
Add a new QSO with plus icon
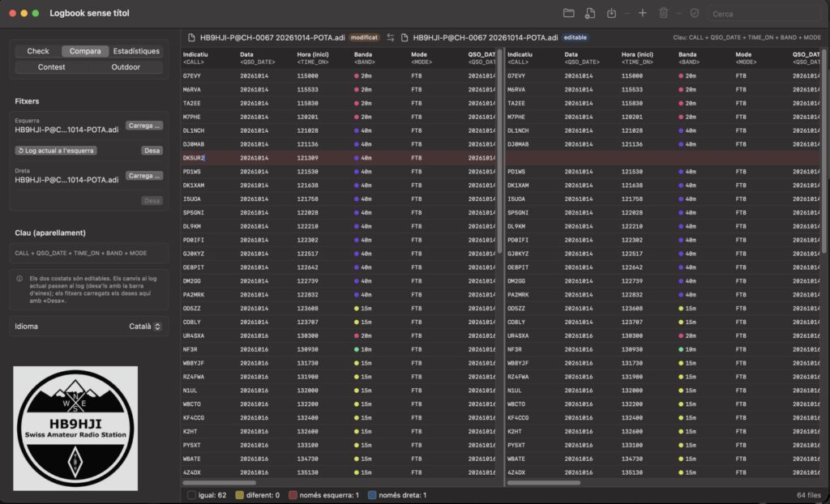coord(642,13)
